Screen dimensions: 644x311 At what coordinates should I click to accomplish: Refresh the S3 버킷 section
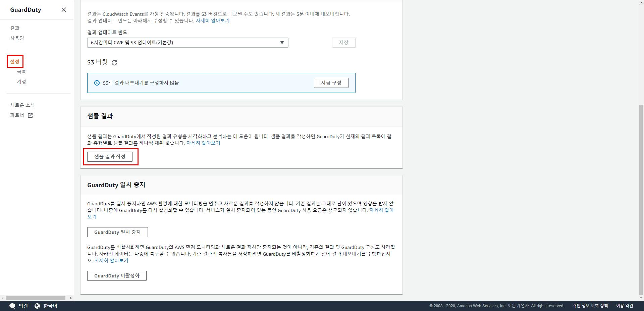[114, 63]
